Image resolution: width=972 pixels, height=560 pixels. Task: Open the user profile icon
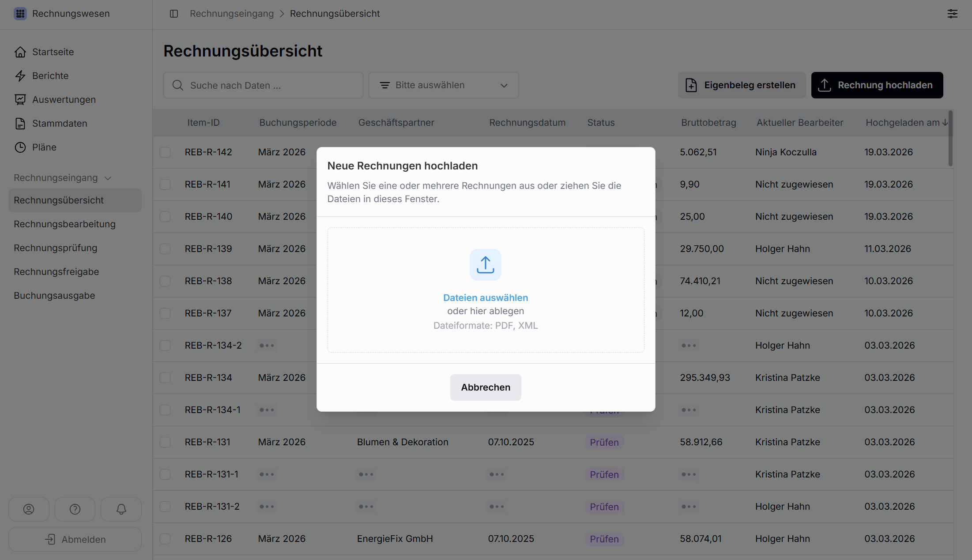(29, 509)
